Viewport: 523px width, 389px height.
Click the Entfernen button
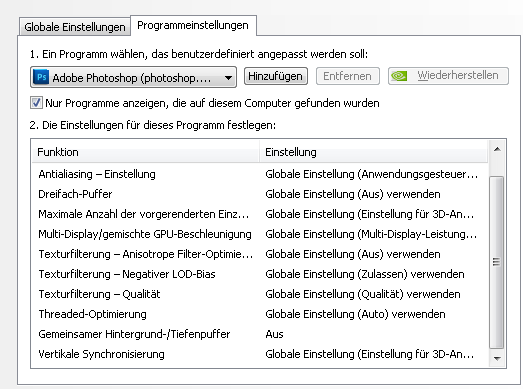(347, 76)
